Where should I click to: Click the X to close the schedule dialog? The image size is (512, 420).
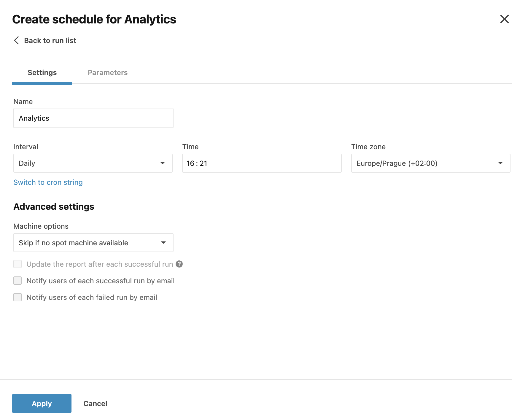(x=504, y=19)
